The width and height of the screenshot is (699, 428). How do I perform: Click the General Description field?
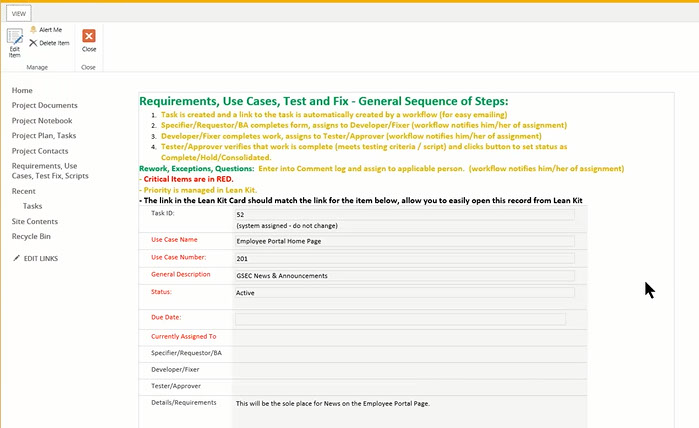(x=403, y=275)
